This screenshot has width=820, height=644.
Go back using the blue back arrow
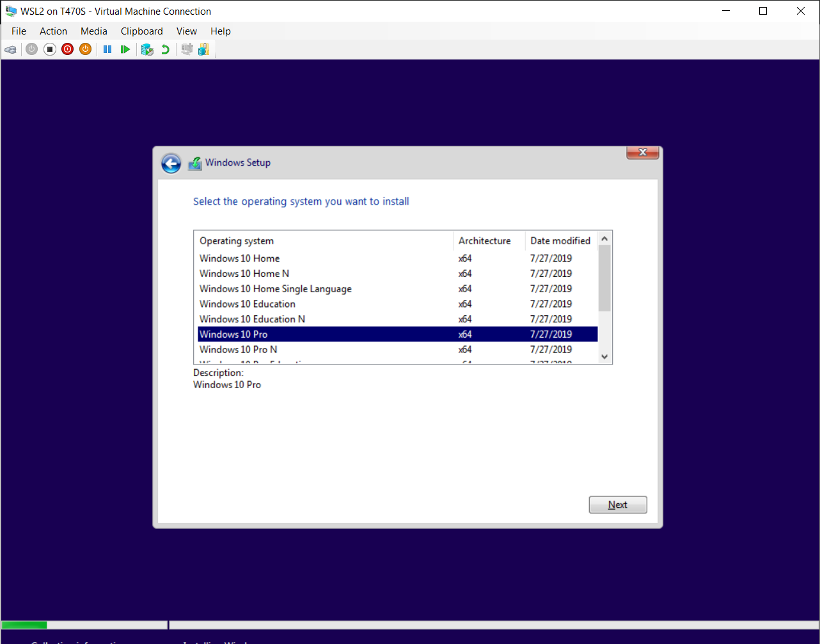click(170, 163)
